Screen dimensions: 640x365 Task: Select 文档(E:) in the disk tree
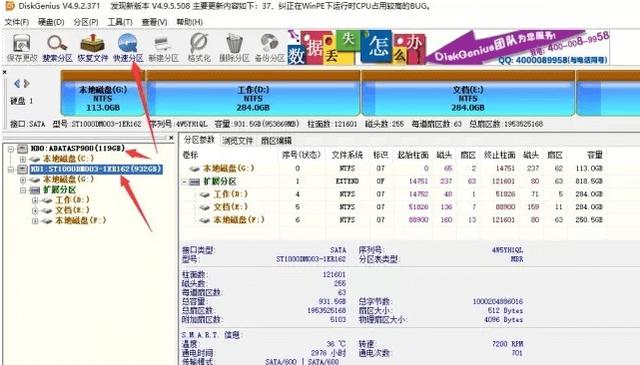click(x=72, y=210)
